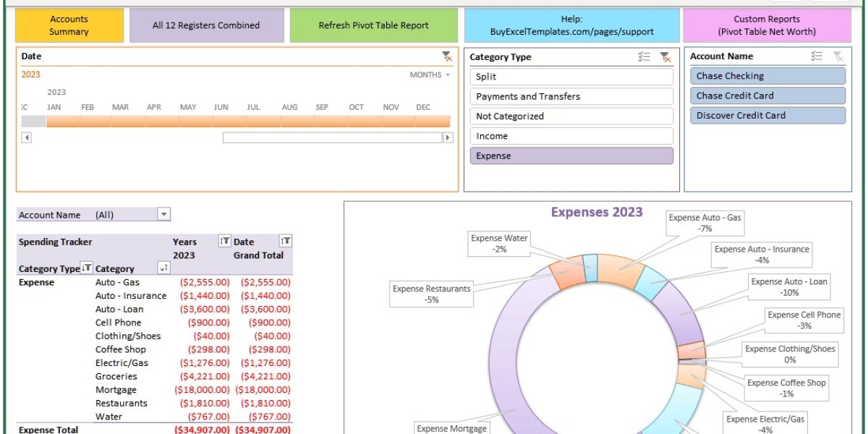The height and width of the screenshot is (434, 868).
Task: Select the Expense Auto - Loan chart label
Action: [x=789, y=287]
